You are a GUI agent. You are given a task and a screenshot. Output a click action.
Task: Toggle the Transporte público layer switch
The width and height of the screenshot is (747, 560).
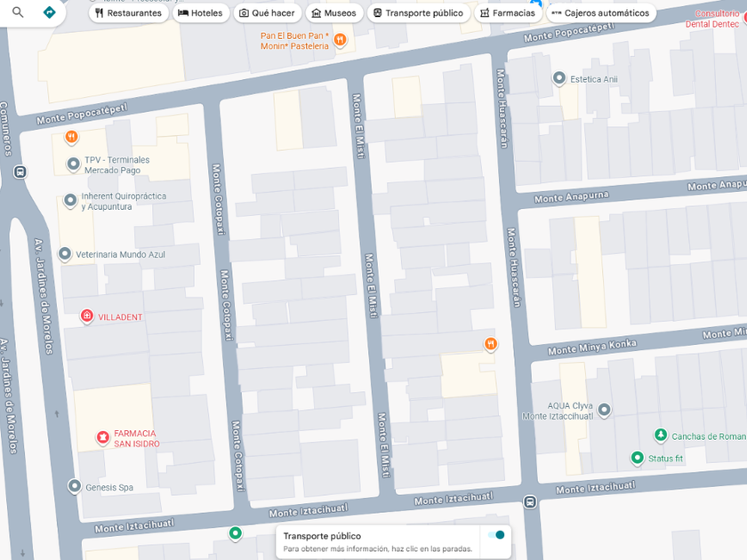pyautogui.click(x=495, y=534)
